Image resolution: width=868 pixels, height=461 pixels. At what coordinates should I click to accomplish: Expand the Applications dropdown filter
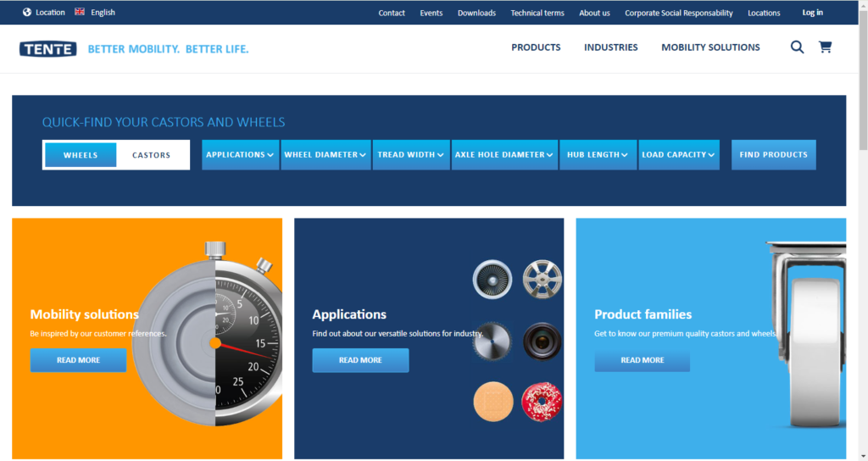(x=240, y=155)
